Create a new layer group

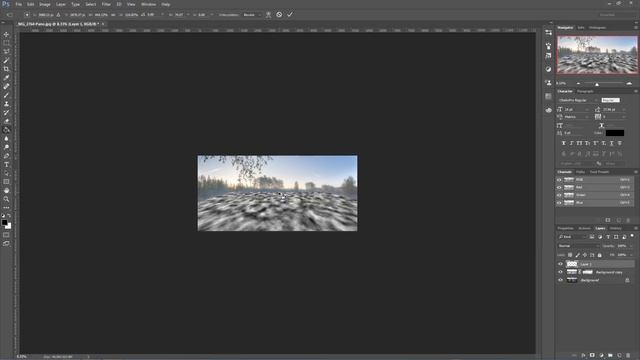[610, 356]
